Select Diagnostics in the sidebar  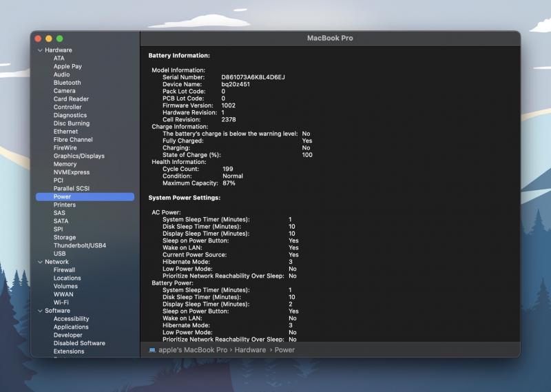(70, 115)
